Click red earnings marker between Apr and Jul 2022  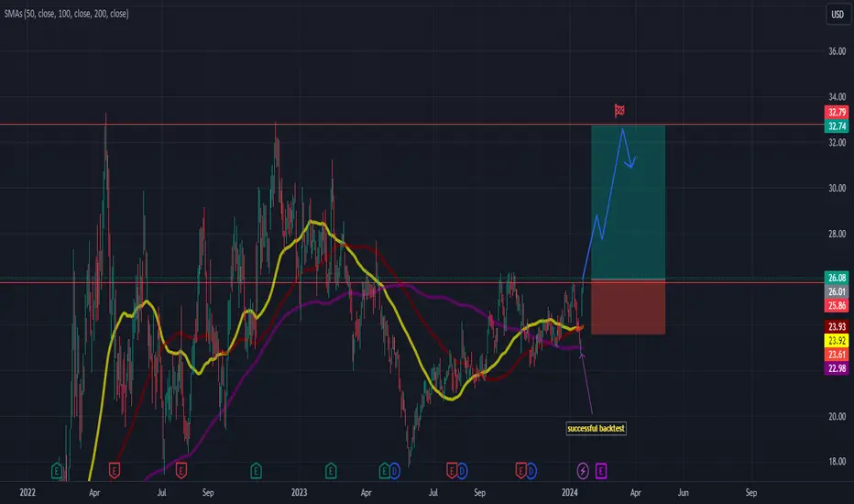(x=114, y=470)
